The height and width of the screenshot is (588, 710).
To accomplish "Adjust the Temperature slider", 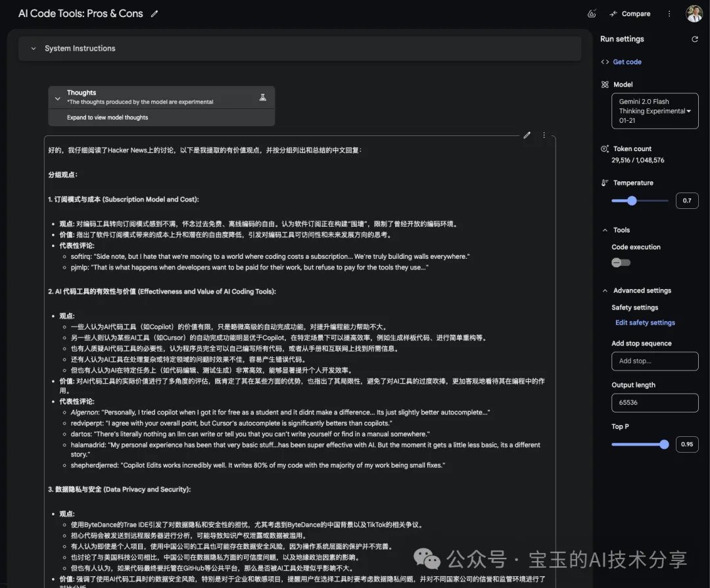I will [x=632, y=200].
